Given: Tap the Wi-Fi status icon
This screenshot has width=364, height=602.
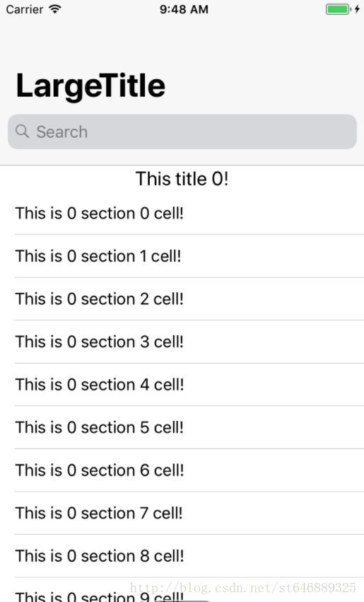Looking at the screenshot, I should [55, 9].
